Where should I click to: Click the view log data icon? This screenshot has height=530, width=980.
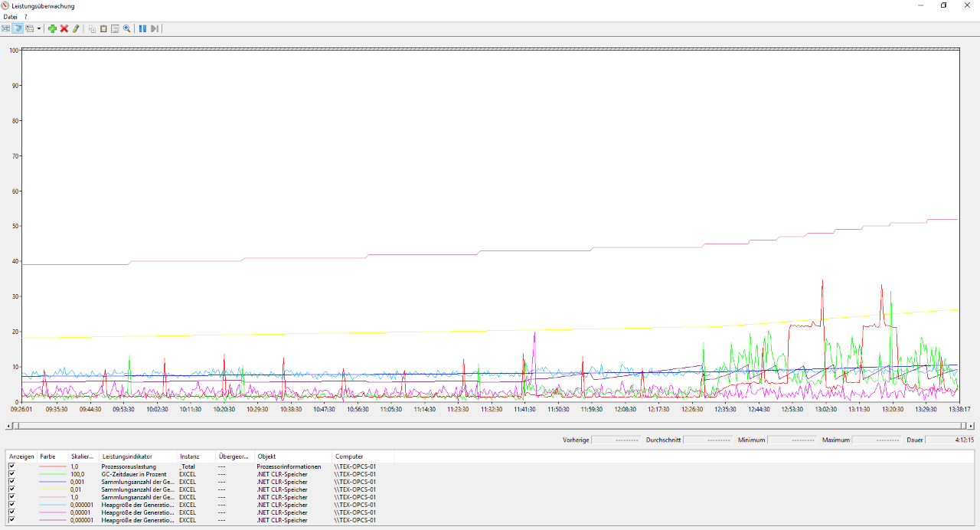(x=18, y=28)
